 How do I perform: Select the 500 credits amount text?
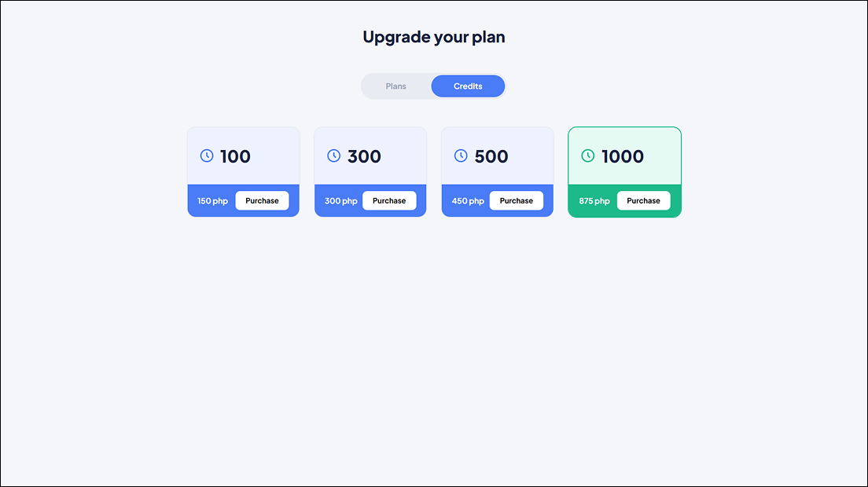491,156
